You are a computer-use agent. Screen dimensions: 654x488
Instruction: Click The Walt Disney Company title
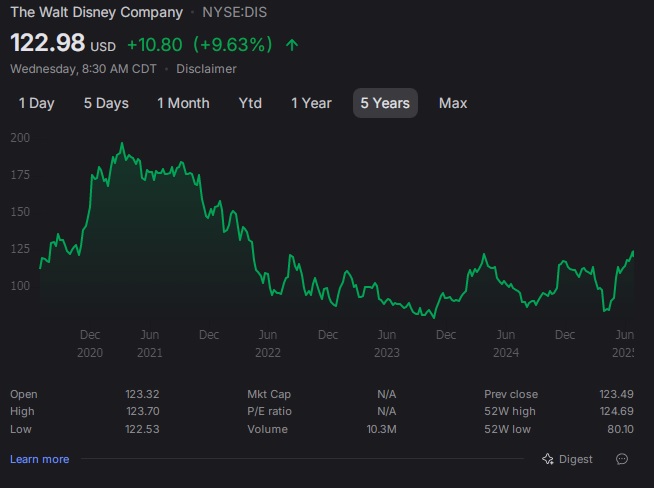(96, 13)
